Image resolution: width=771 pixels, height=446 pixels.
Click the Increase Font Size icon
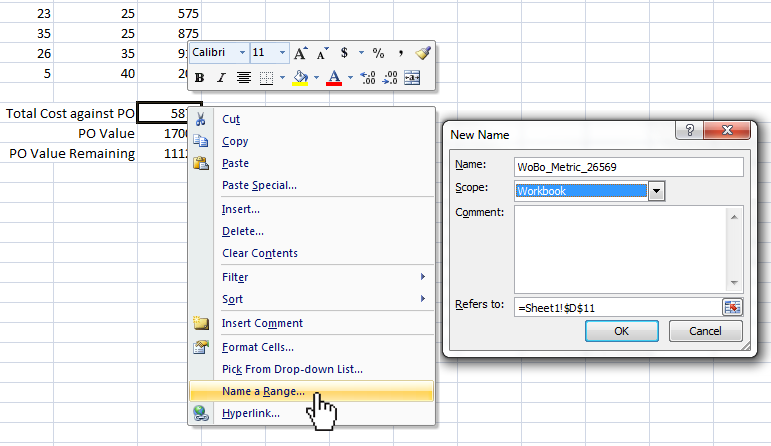click(301, 53)
